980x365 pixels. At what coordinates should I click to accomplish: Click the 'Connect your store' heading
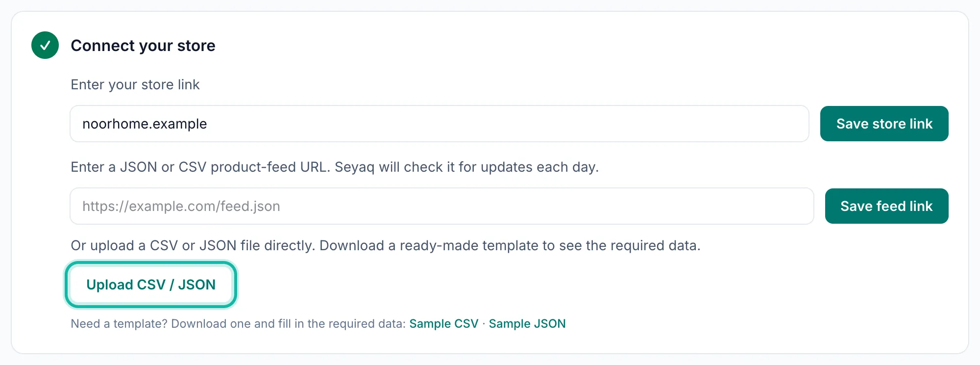click(143, 46)
